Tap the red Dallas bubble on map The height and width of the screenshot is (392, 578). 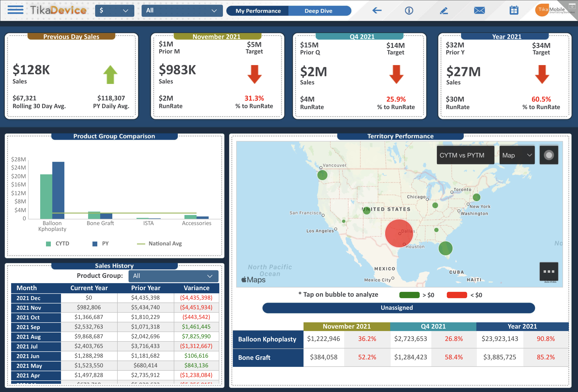[x=399, y=233]
